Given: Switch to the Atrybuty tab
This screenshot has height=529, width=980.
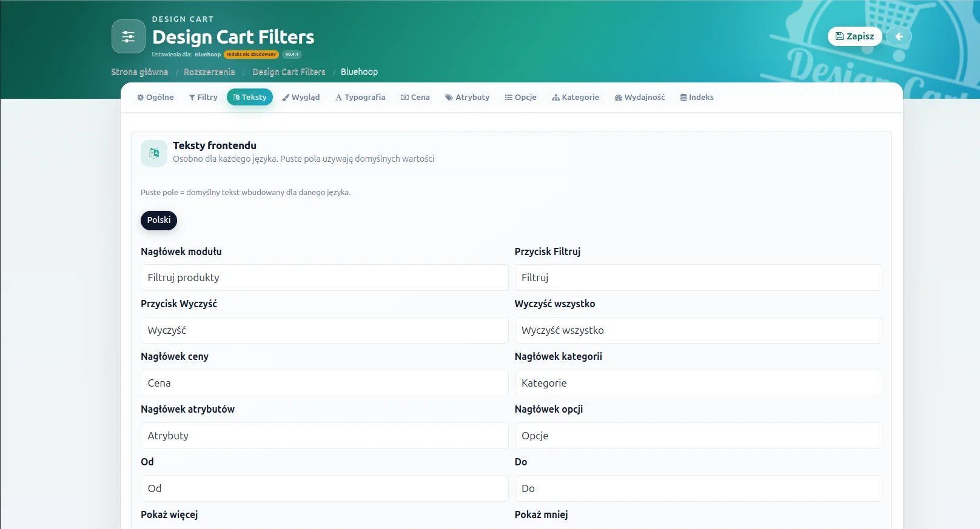Looking at the screenshot, I should (x=468, y=97).
